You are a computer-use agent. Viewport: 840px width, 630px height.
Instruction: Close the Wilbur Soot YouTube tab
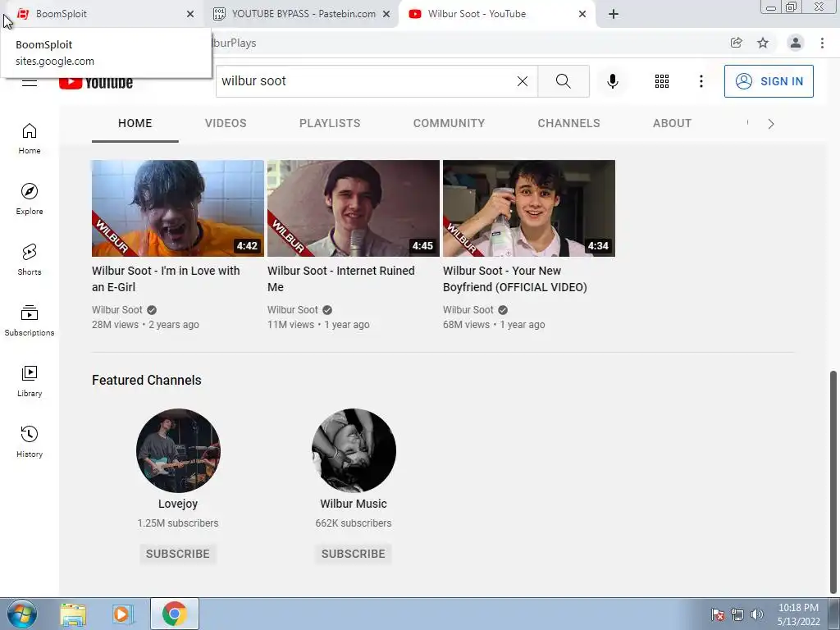point(582,14)
